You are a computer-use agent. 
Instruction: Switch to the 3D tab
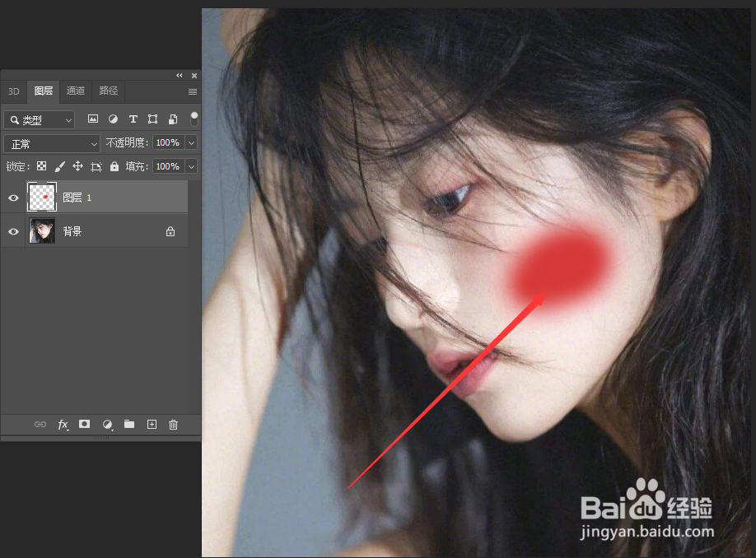pyautogui.click(x=13, y=91)
